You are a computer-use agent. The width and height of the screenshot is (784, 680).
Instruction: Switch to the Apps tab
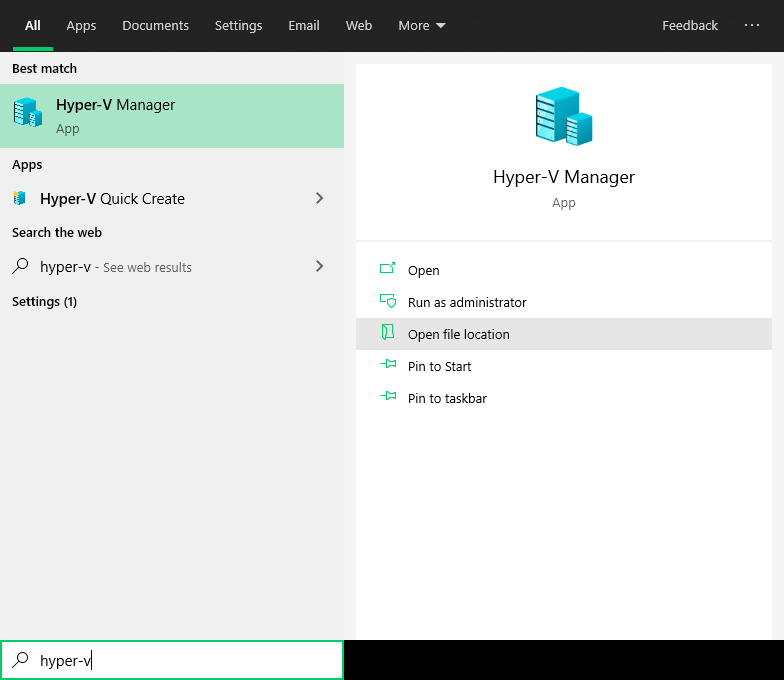pyautogui.click(x=81, y=26)
